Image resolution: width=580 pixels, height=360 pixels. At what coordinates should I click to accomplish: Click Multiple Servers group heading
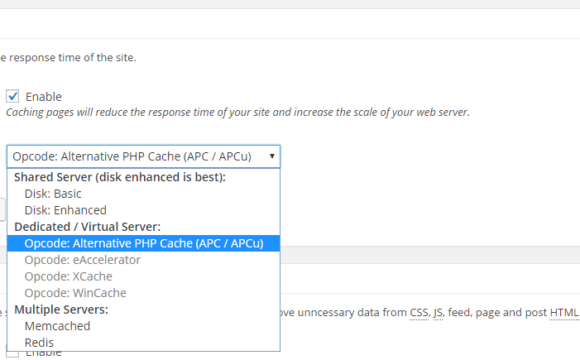pos(61,309)
